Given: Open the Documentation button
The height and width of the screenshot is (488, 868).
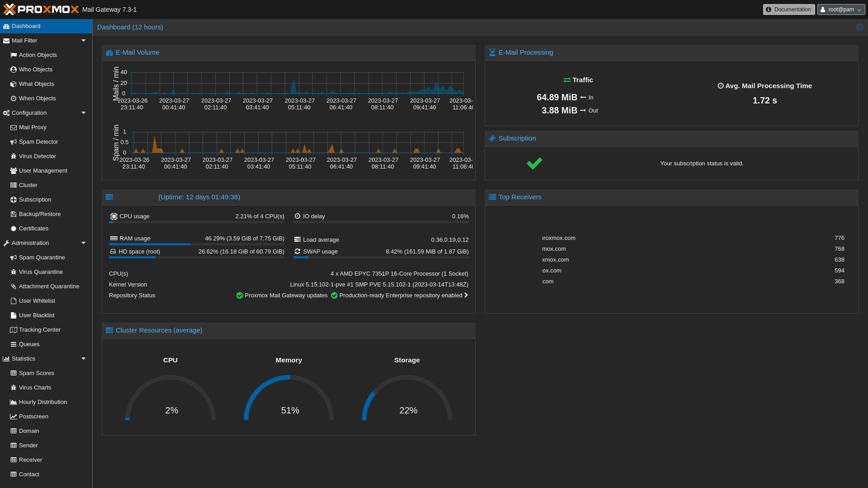Looking at the screenshot, I should 788,9.
